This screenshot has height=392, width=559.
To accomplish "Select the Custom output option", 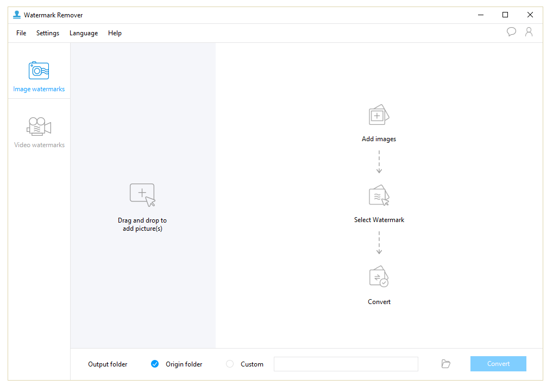I will 229,364.
